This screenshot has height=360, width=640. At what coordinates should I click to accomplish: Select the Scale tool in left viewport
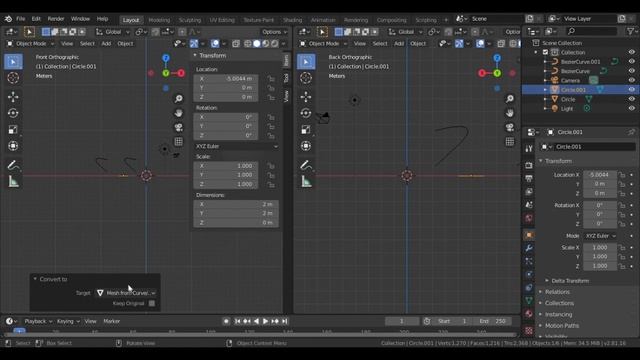(13, 130)
